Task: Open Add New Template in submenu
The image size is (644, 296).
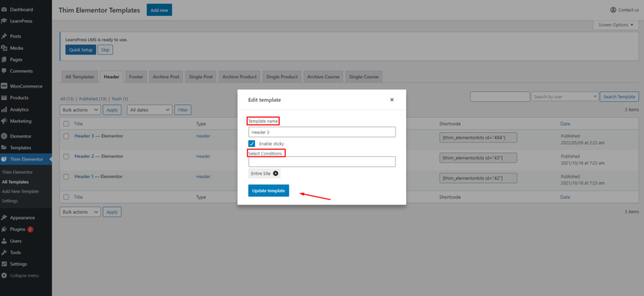Action: pyautogui.click(x=20, y=191)
